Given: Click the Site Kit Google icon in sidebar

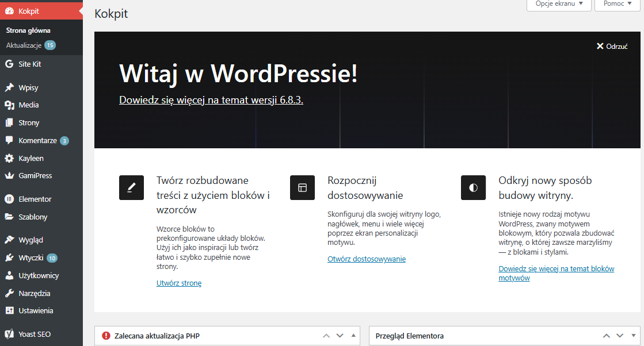Looking at the screenshot, I should tap(9, 64).
